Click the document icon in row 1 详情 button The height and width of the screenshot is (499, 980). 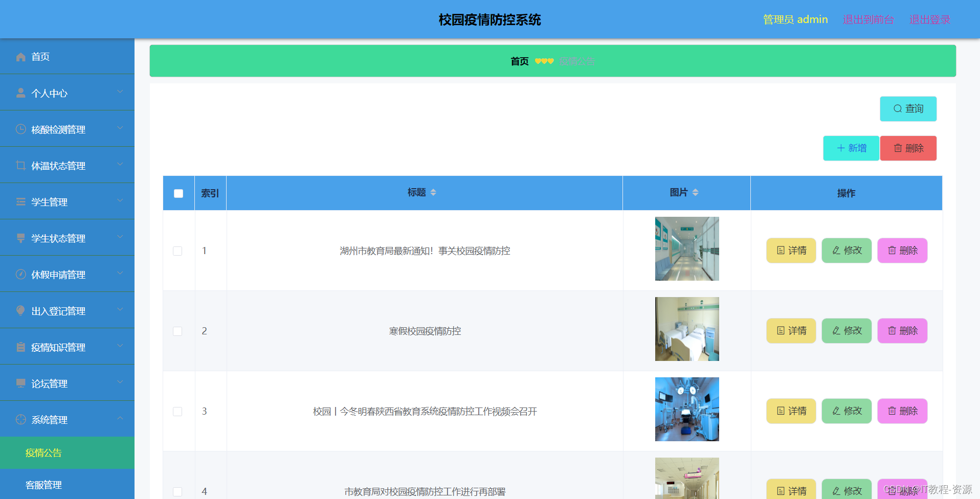(781, 251)
